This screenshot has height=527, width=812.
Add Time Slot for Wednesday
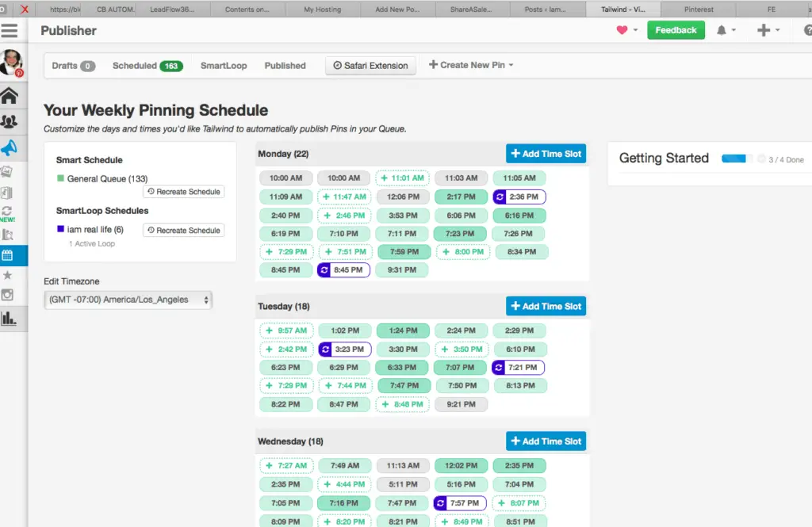pos(546,441)
